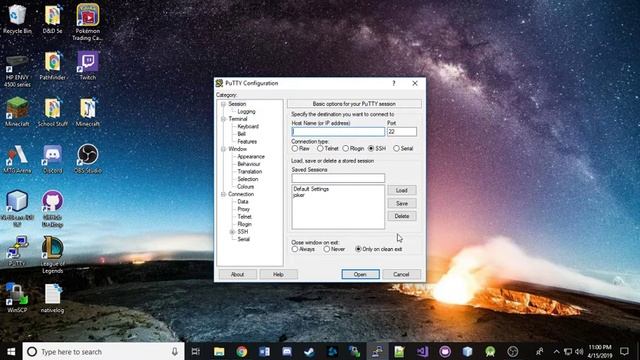Click the Saved Sessions name field

click(x=338, y=178)
